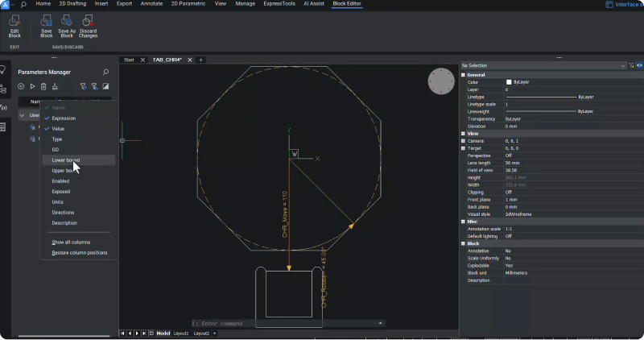This screenshot has height=340, width=644.
Task: Collapse the General properties section
Action: [463, 75]
